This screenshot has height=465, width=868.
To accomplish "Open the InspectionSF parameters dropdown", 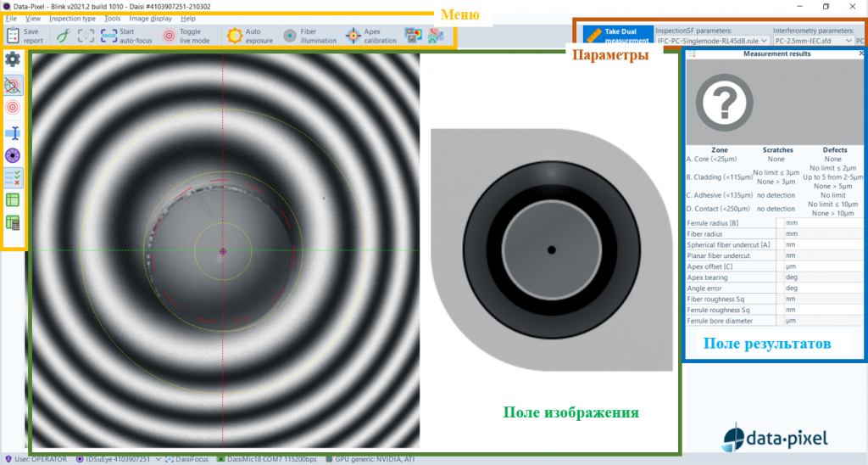I will tap(712, 40).
